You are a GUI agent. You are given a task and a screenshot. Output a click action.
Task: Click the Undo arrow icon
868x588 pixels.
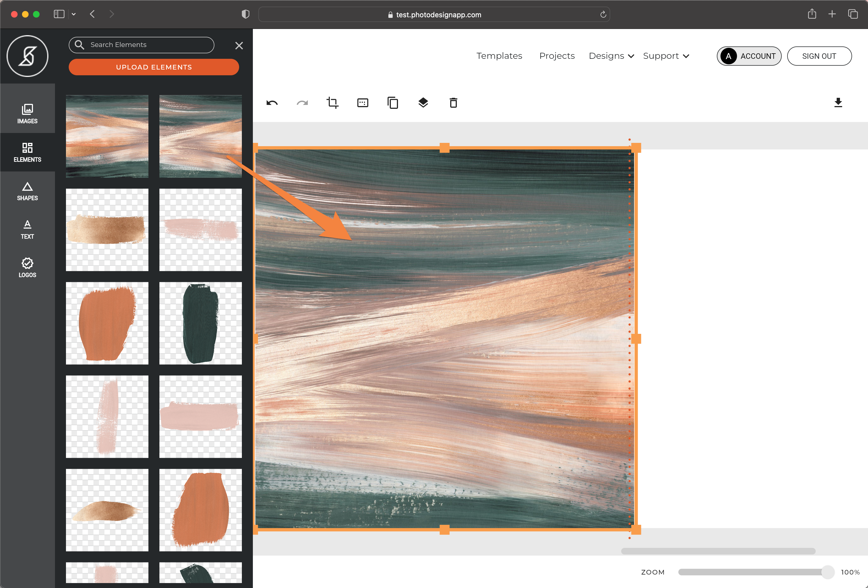tap(272, 103)
